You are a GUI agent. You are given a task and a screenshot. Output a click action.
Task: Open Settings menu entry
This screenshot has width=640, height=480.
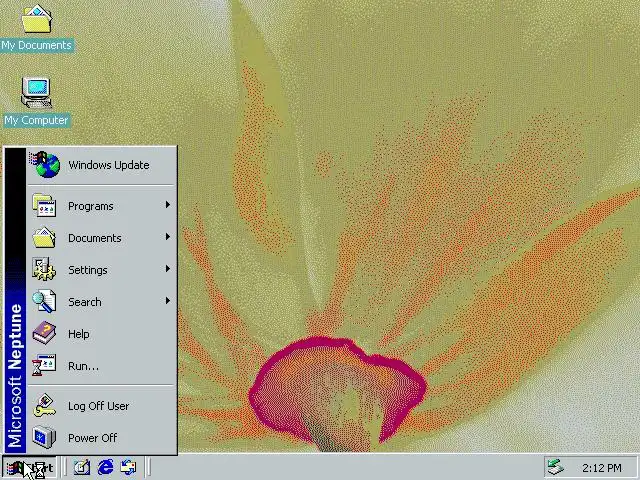[101, 269]
